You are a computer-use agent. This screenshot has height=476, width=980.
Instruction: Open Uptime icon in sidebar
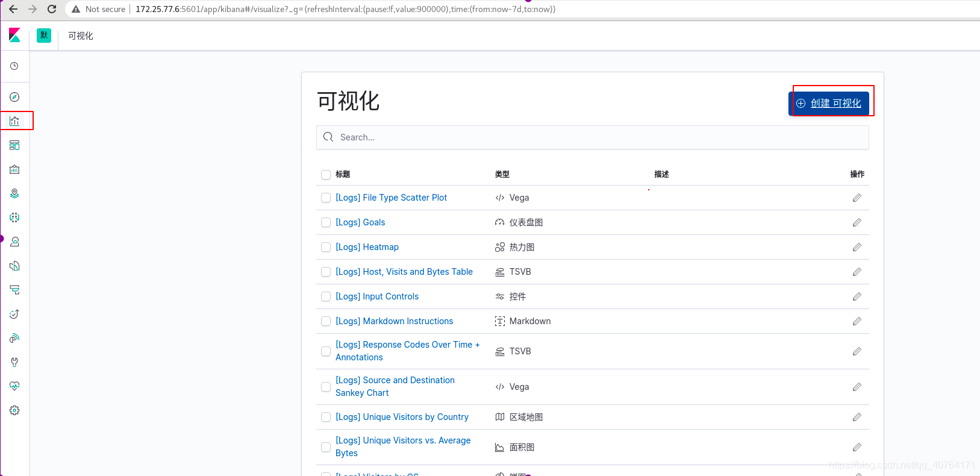click(14, 314)
